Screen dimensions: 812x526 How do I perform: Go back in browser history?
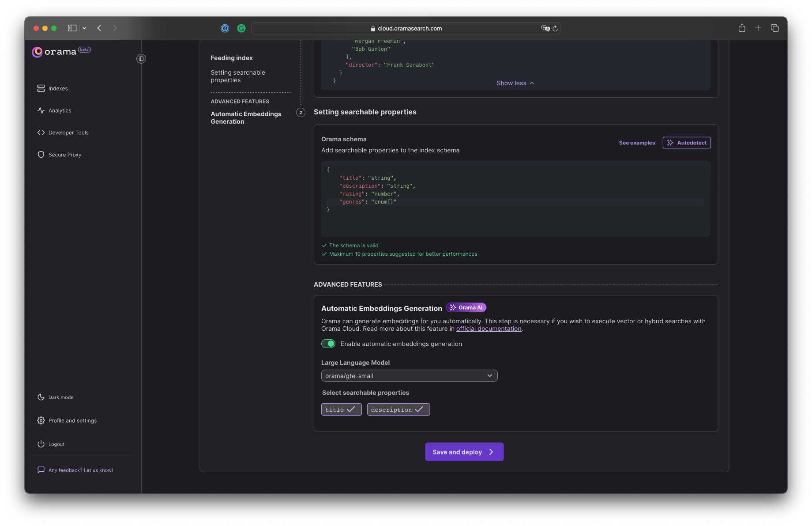coord(99,28)
